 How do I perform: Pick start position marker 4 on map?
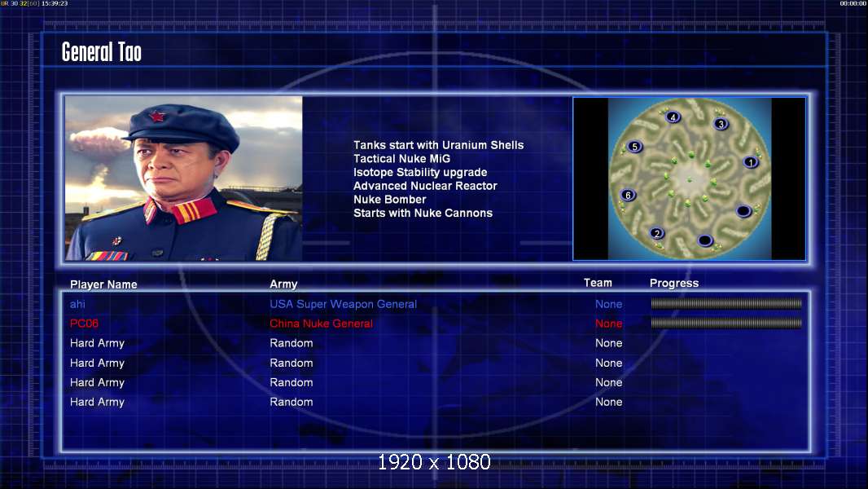click(673, 117)
